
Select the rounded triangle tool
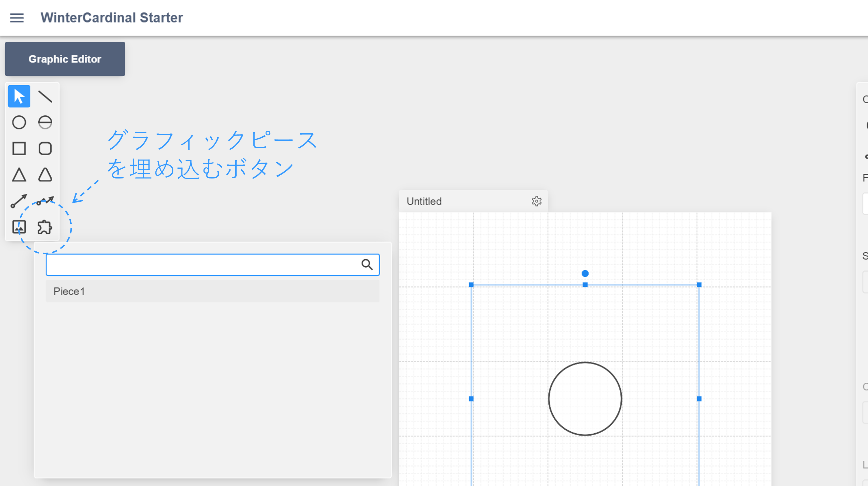tap(45, 174)
